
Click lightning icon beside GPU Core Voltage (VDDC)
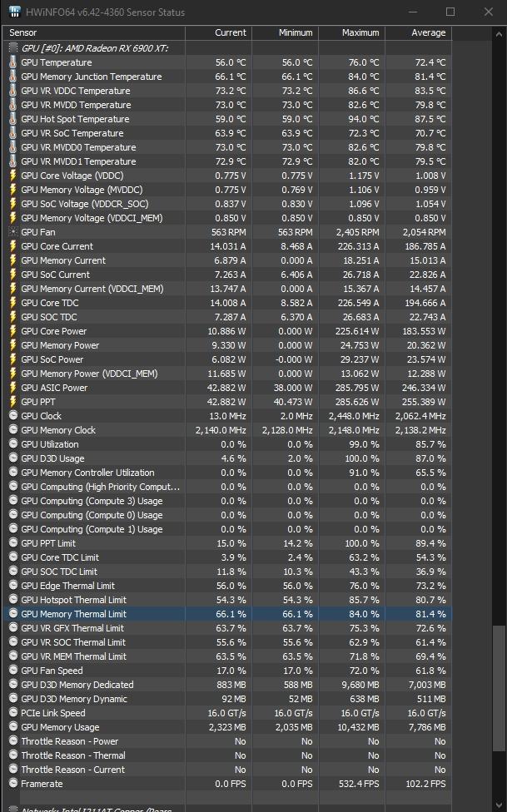pyautogui.click(x=13, y=176)
